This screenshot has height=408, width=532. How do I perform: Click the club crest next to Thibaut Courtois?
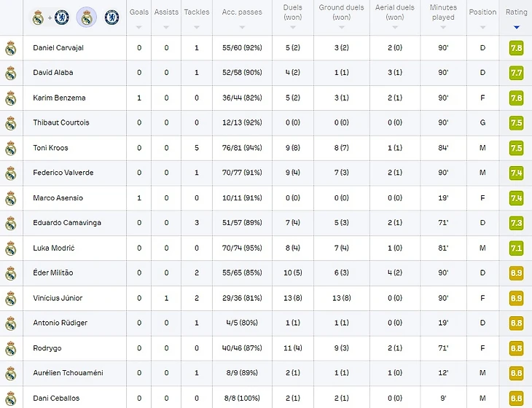10,123
